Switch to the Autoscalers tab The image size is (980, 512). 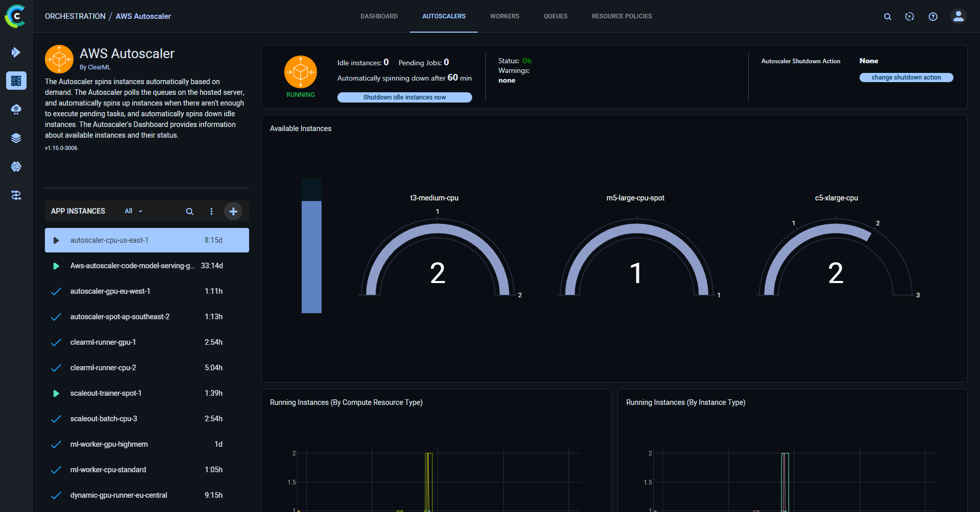pyautogui.click(x=444, y=16)
